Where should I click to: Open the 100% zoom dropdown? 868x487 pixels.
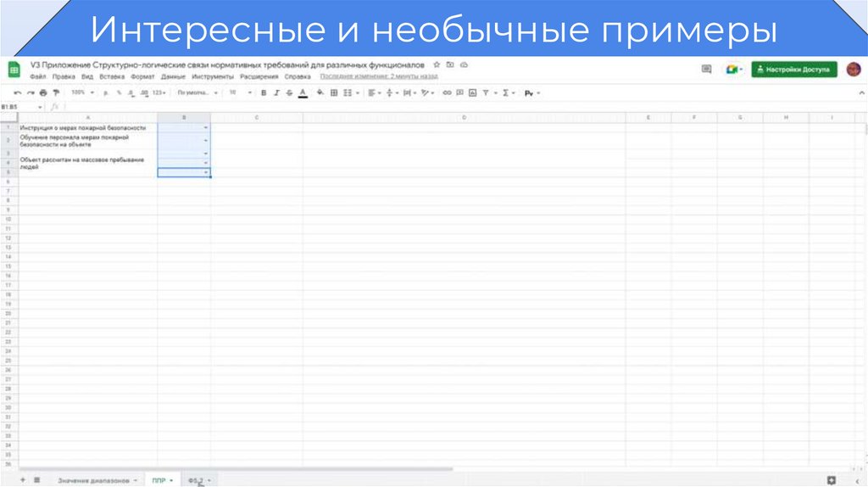tap(82, 92)
